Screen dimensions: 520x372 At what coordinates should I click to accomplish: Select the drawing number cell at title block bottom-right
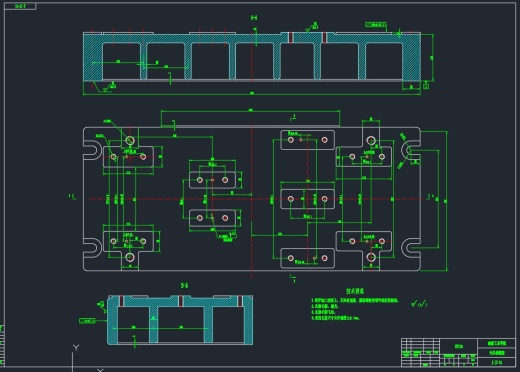[497, 362]
